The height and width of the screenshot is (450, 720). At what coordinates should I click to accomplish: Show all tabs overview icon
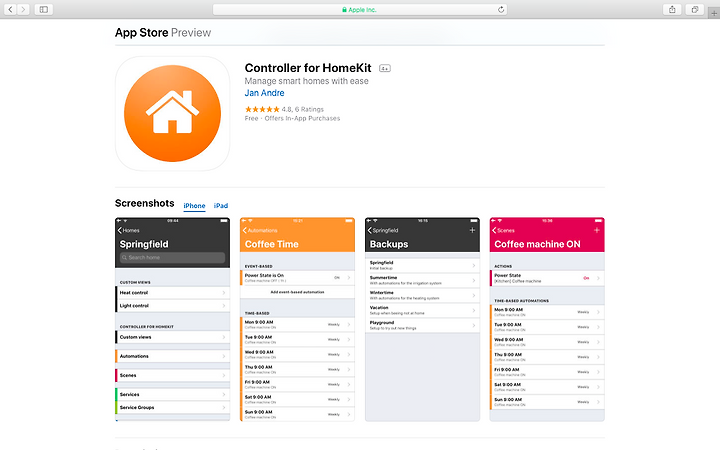pos(695,9)
